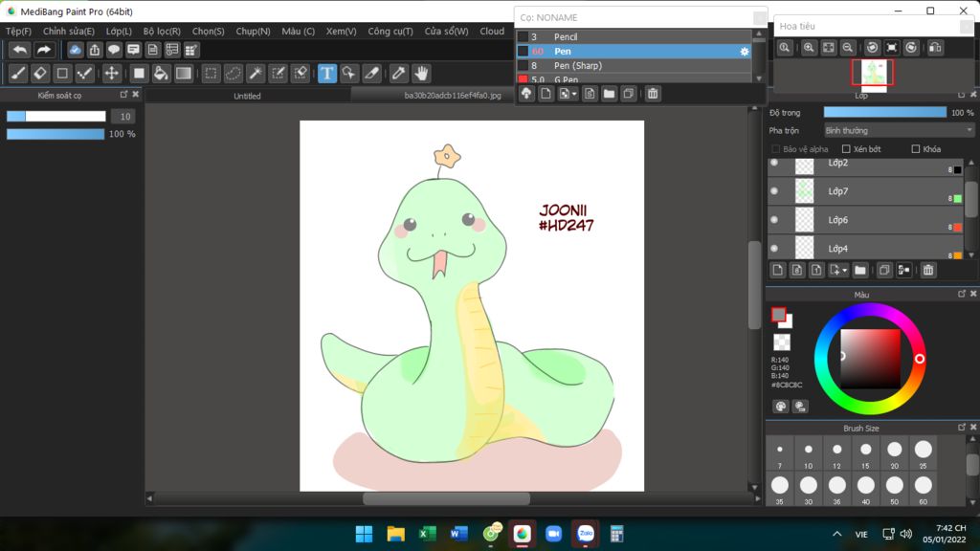Select the Lasso selection tool
980x551 pixels.
[x=233, y=74]
